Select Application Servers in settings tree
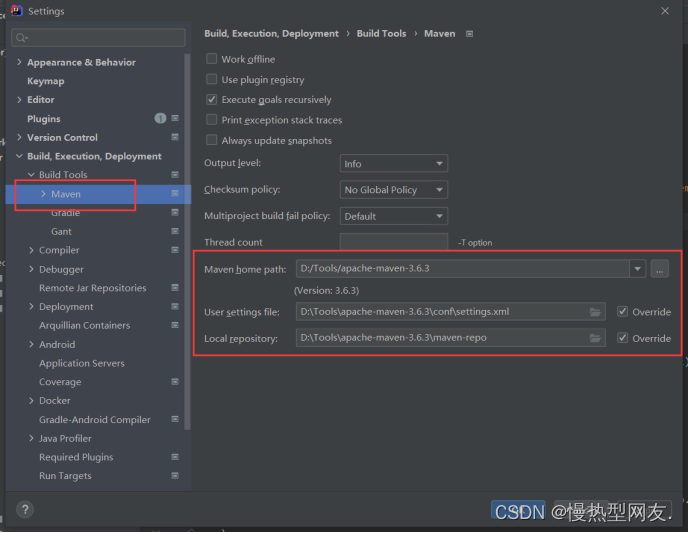The width and height of the screenshot is (688, 533). coord(82,363)
